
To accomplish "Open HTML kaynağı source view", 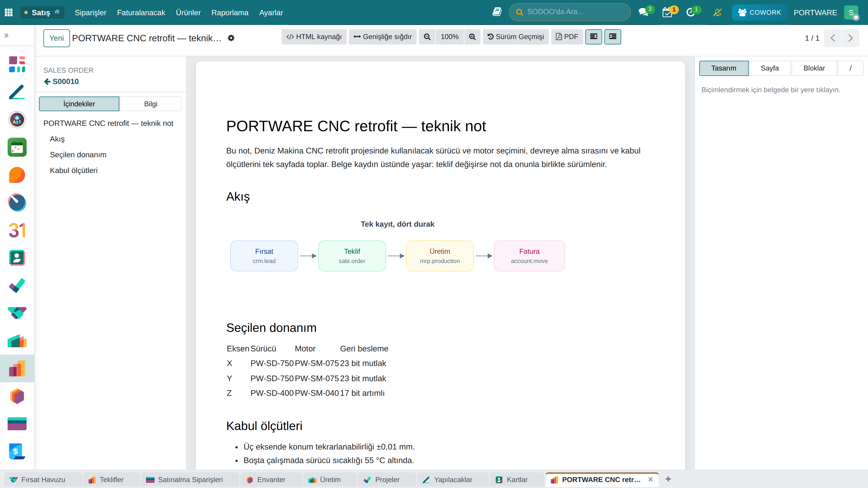I will [314, 37].
